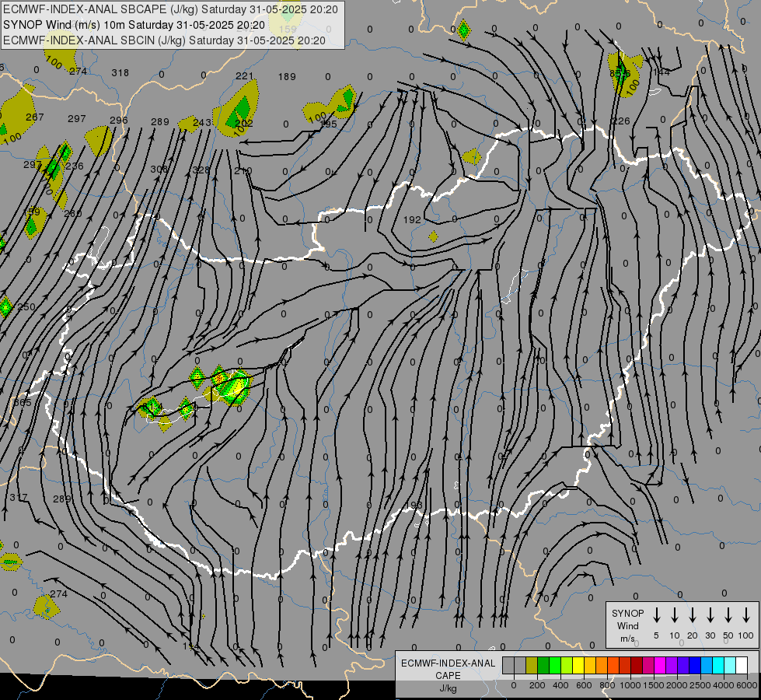This screenshot has height=700, width=761.
Task: Click the 10 m/s wind arrow in legend
Action: click(x=675, y=615)
